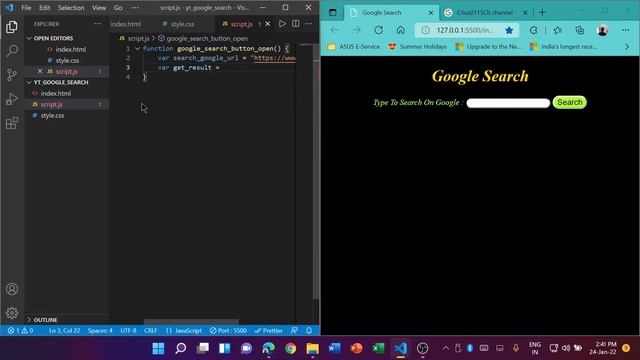
Task: Show hidden system tray icons
Action: click(446, 348)
